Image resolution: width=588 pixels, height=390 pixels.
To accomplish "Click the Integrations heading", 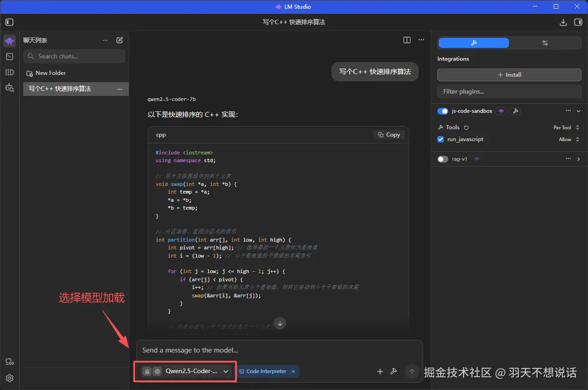I will pyautogui.click(x=453, y=59).
